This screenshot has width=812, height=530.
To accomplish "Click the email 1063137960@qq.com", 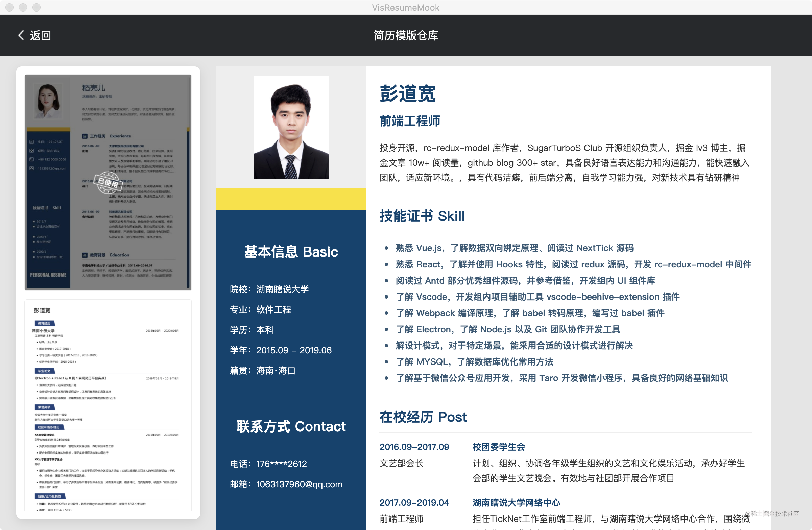I will click(x=299, y=484).
